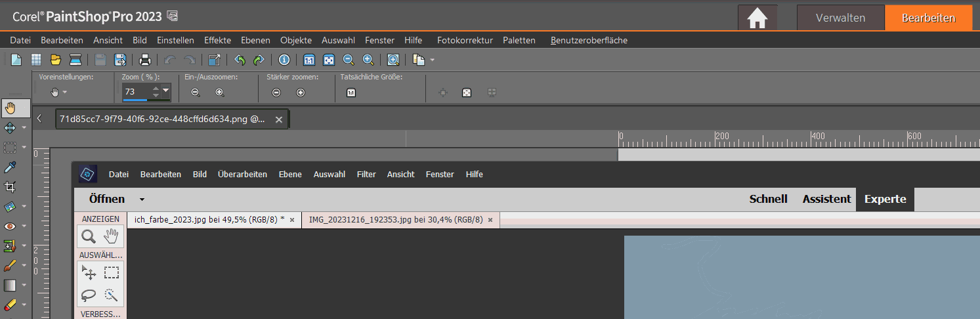
Task: Open the Benutzeroberfläche menu
Action: tap(589, 40)
